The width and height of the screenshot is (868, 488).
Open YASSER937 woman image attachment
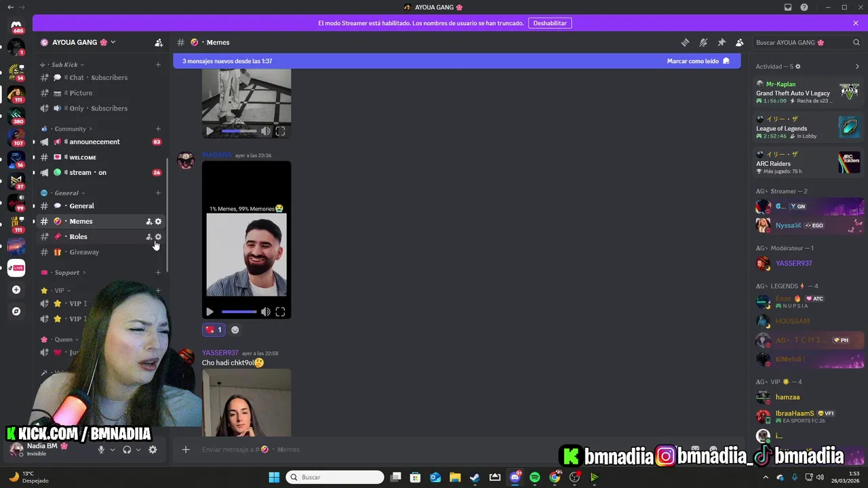pyautogui.click(x=247, y=403)
